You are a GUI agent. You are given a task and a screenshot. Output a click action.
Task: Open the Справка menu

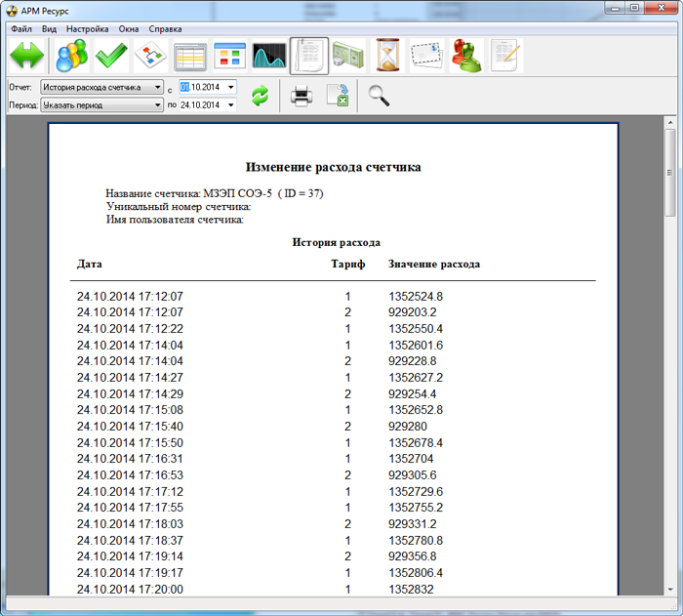pyautogui.click(x=165, y=29)
